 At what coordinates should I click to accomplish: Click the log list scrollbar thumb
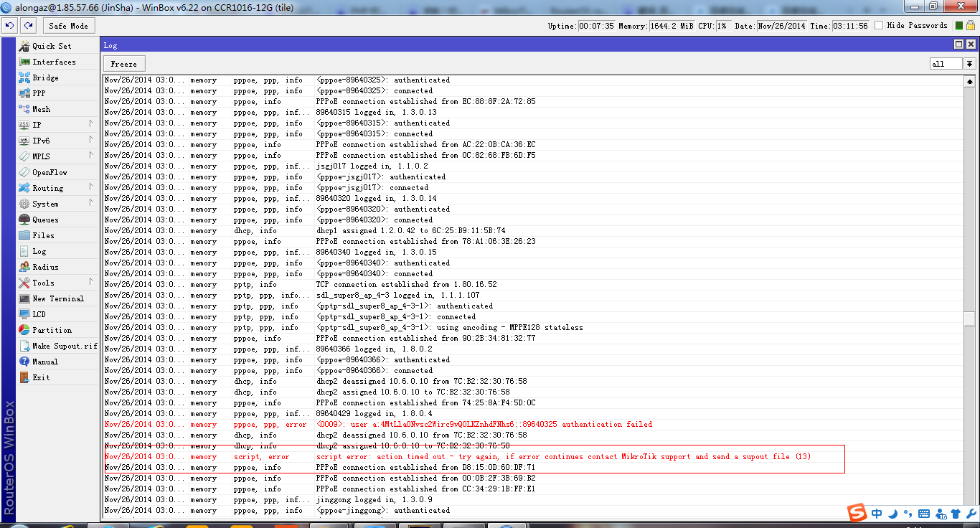tap(970, 319)
